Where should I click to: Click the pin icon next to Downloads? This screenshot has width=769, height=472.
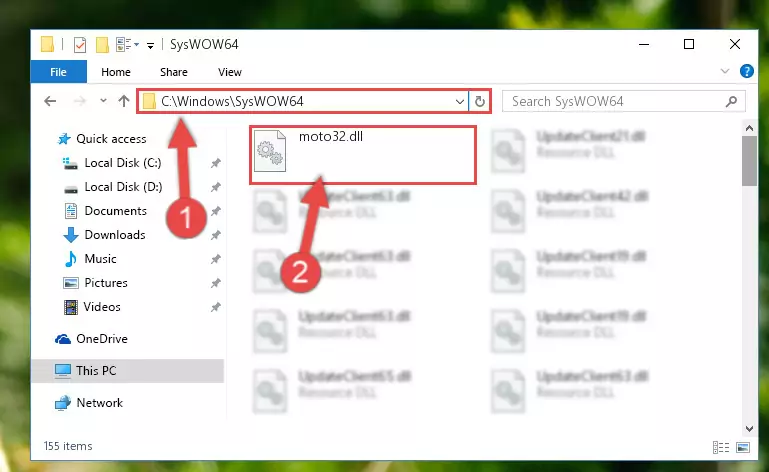point(216,235)
